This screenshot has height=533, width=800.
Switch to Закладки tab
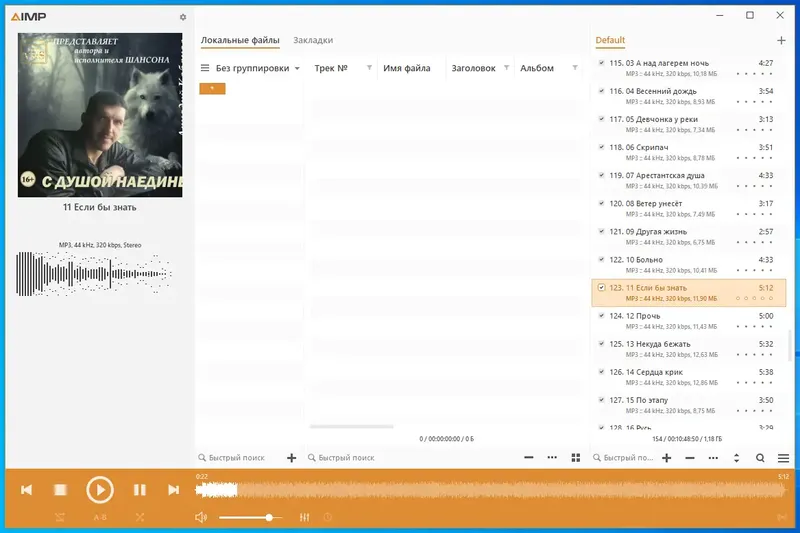(313, 40)
